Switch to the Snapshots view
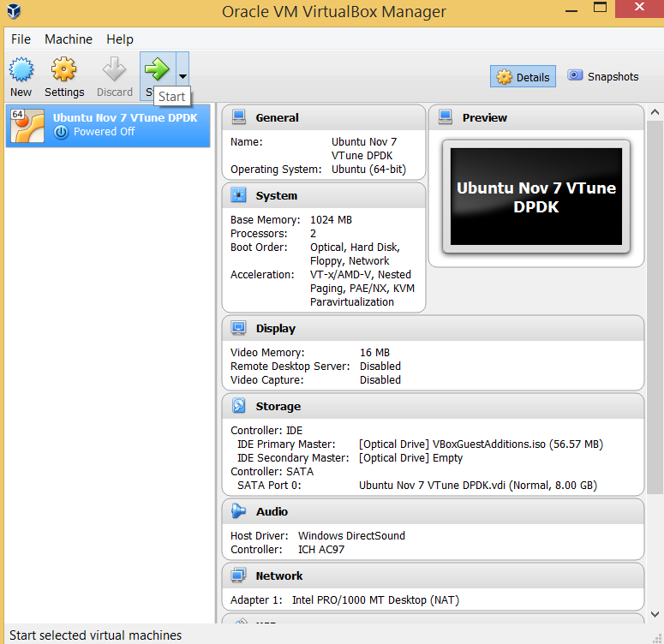Screen dimensions: 664x644 (x=603, y=76)
